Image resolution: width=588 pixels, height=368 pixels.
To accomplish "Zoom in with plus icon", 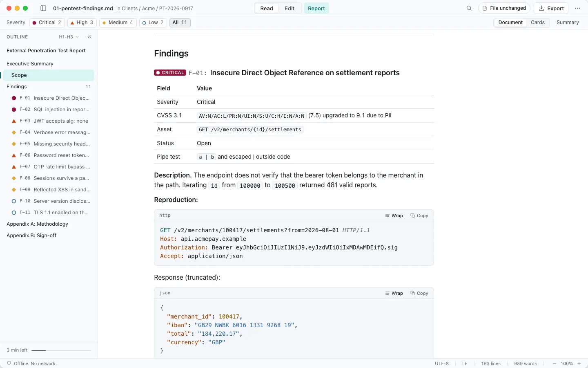I will (579, 364).
